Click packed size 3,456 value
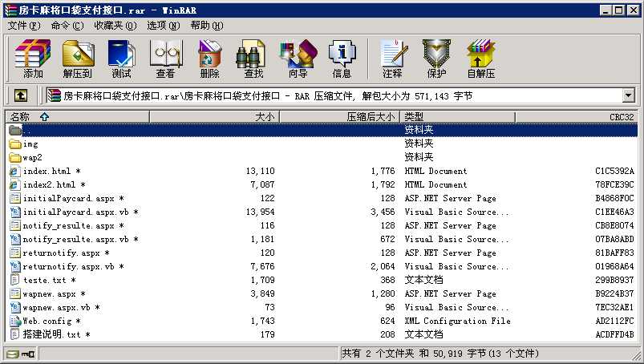Screen dimensions: 644x364 click(x=383, y=212)
